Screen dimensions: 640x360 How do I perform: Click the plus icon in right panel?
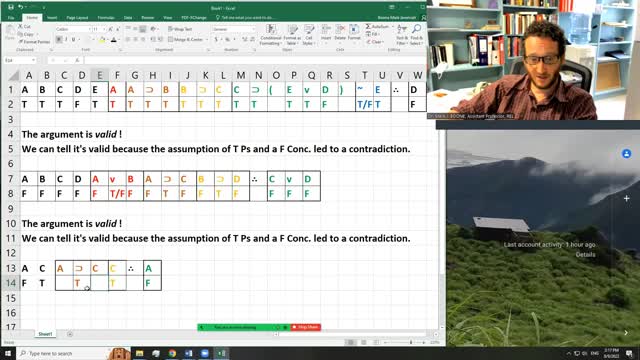[627, 198]
